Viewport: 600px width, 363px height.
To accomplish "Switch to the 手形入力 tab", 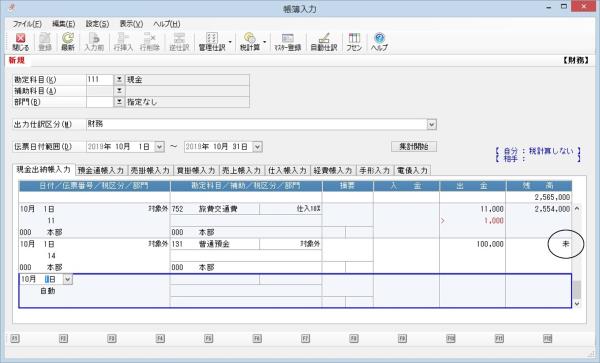I will (x=375, y=171).
